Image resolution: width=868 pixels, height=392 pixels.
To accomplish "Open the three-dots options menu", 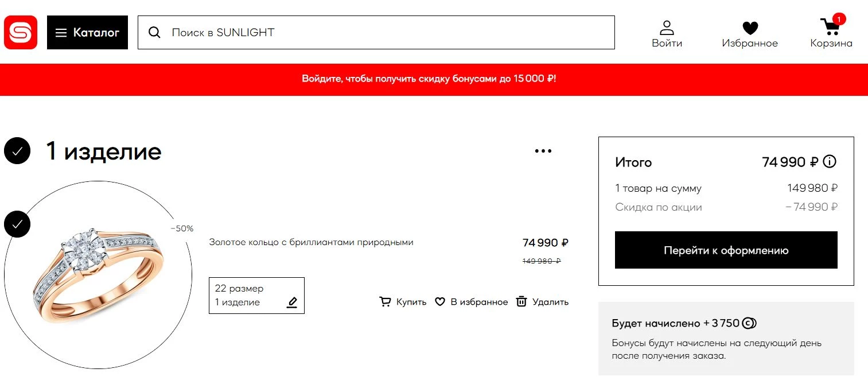I will [x=543, y=150].
